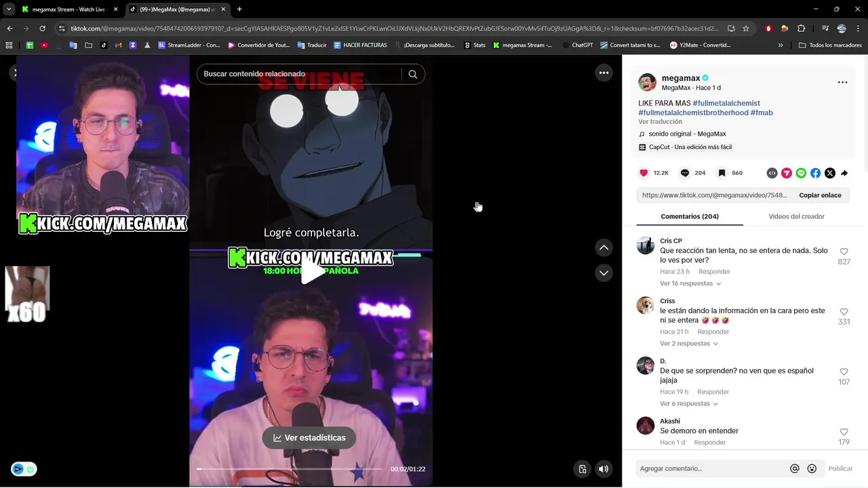868x488 pixels.
Task: Open Akashi's profile avatar
Action: 646,426
